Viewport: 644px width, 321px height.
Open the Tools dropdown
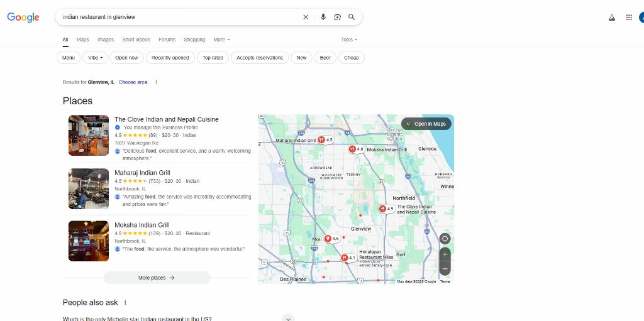point(349,40)
